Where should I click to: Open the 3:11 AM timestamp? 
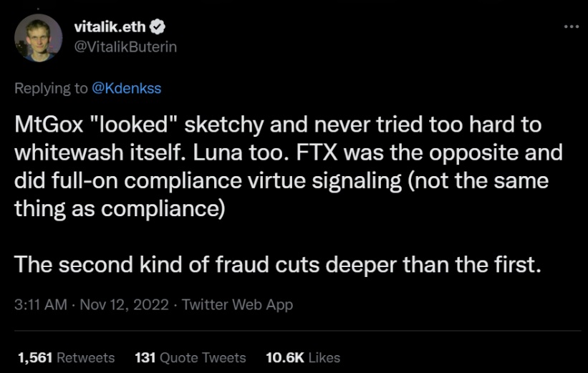pyautogui.click(x=39, y=304)
